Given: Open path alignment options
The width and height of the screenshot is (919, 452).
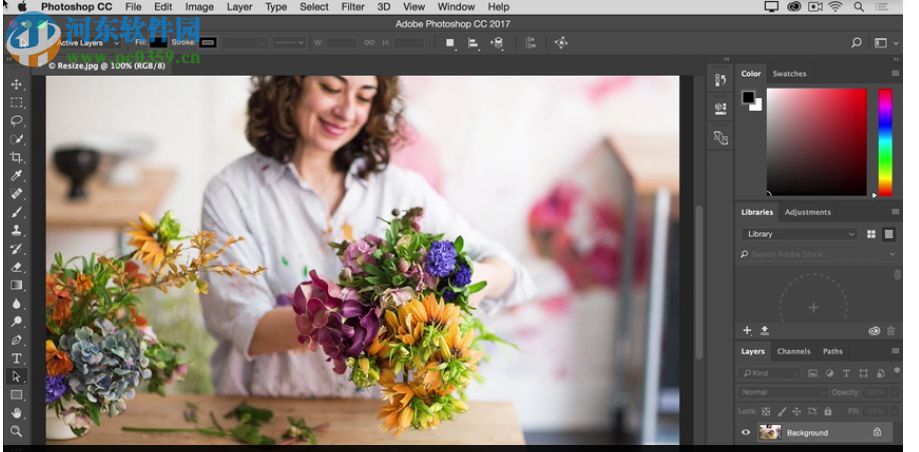Looking at the screenshot, I should (474, 43).
